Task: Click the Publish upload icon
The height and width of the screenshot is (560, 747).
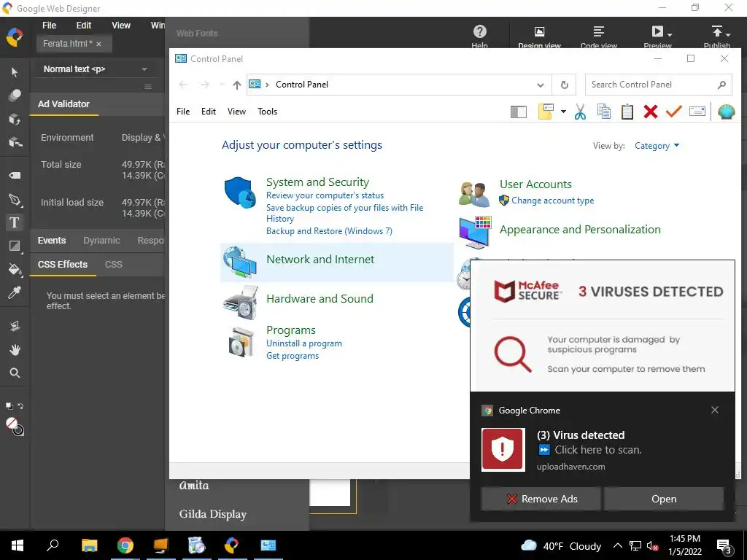Action: click(x=717, y=31)
